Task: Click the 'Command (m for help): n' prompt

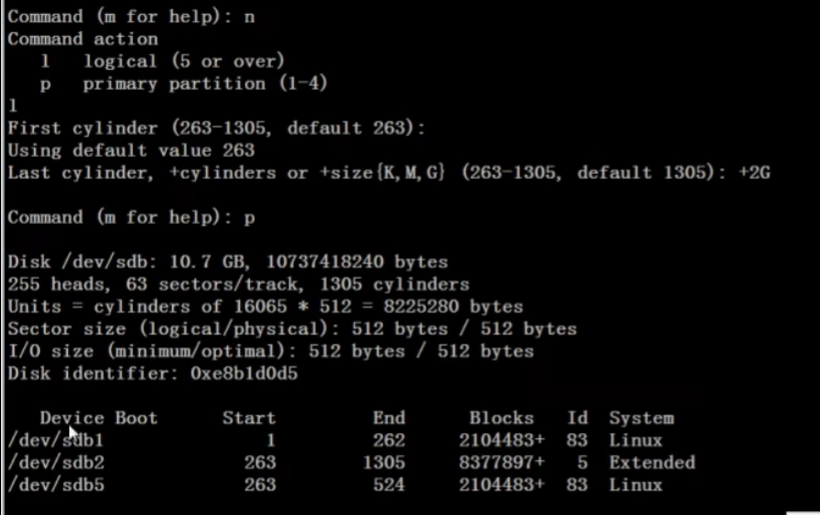Action: coord(131,17)
